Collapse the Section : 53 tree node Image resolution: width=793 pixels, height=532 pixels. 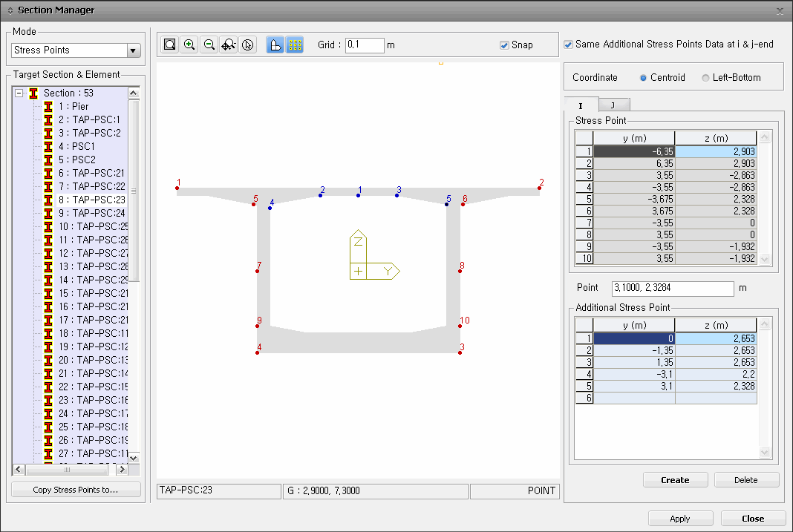coord(19,93)
